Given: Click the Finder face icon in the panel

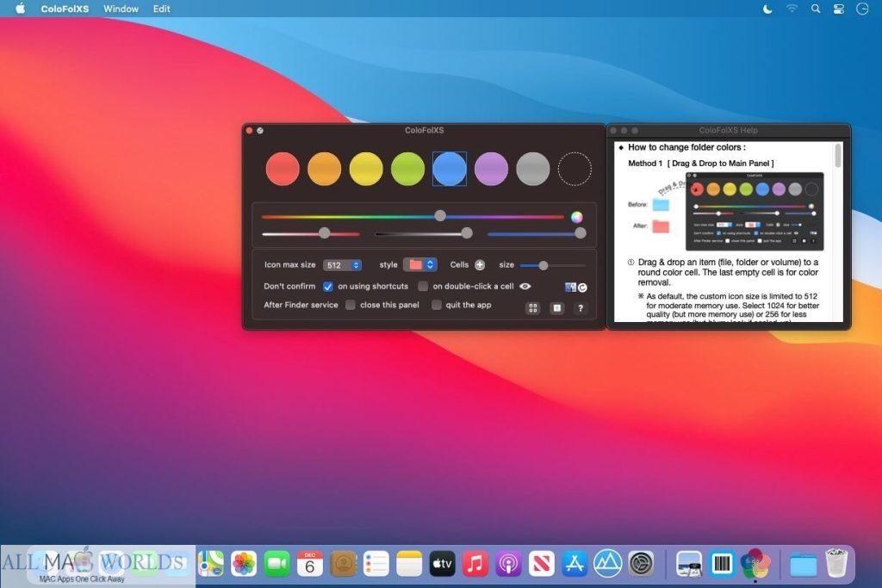Looking at the screenshot, I should [x=570, y=288].
